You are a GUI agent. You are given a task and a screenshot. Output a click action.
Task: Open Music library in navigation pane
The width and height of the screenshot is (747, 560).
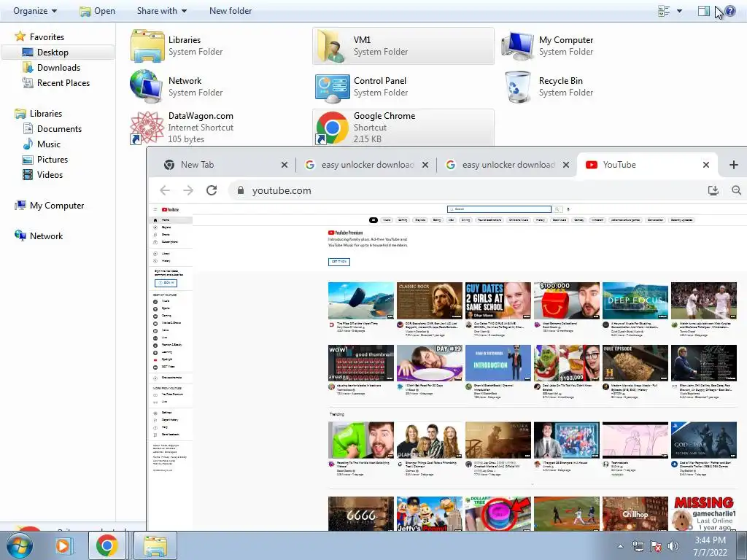point(49,144)
